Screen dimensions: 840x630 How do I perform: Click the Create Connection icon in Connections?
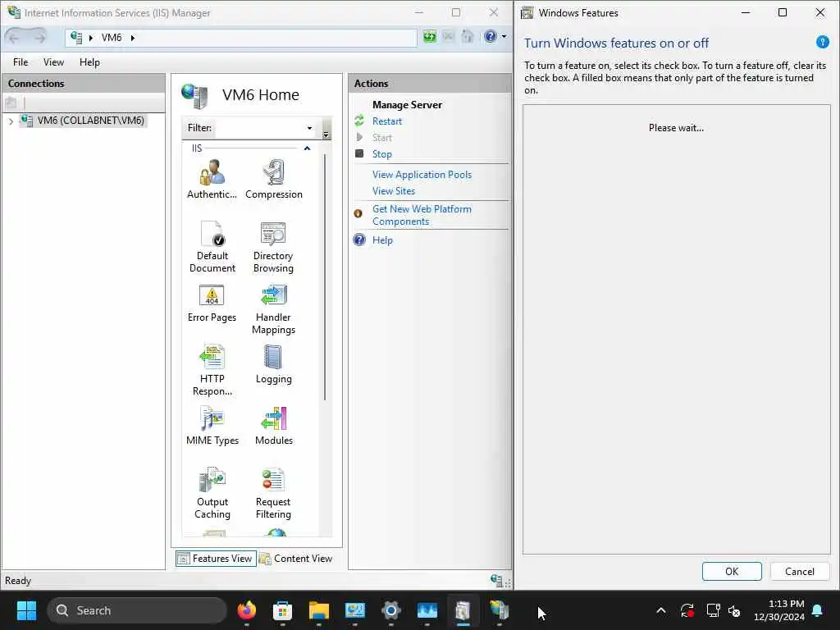11,103
